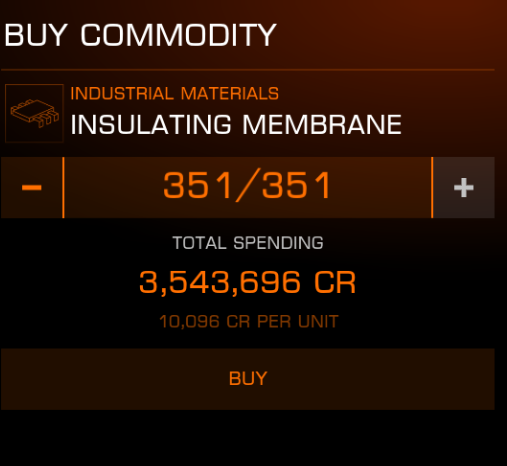Tap the grey plus symbol
The width and height of the screenshot is (507, 466).
coord(464,187)
